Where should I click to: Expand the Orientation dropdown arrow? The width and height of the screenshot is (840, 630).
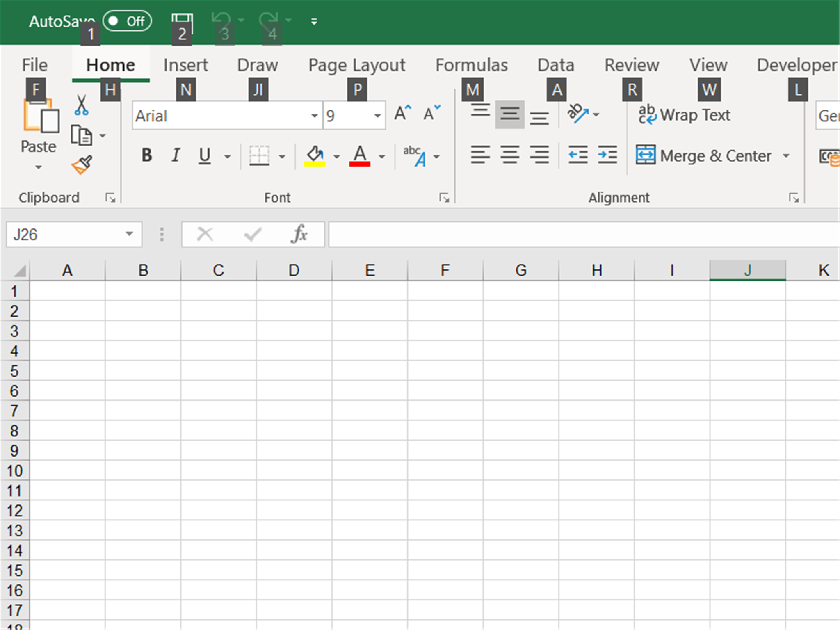[x=596, y=114]
